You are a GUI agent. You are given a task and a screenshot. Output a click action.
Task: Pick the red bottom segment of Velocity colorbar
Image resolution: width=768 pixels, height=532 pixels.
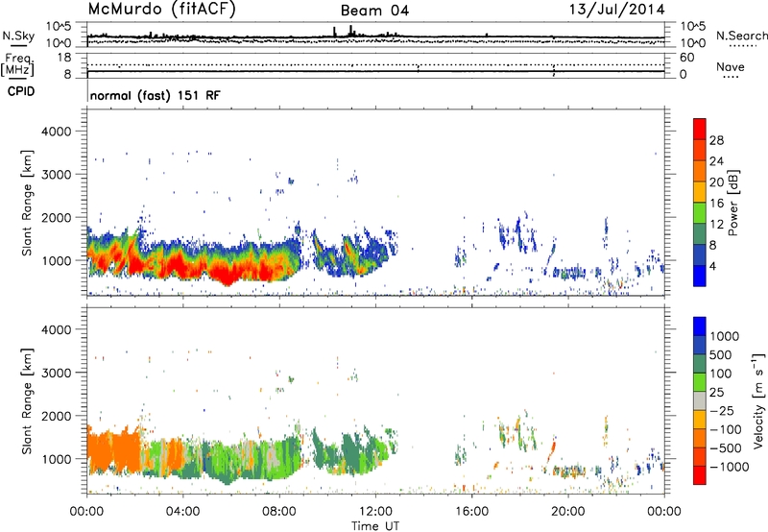pos(700,475)
